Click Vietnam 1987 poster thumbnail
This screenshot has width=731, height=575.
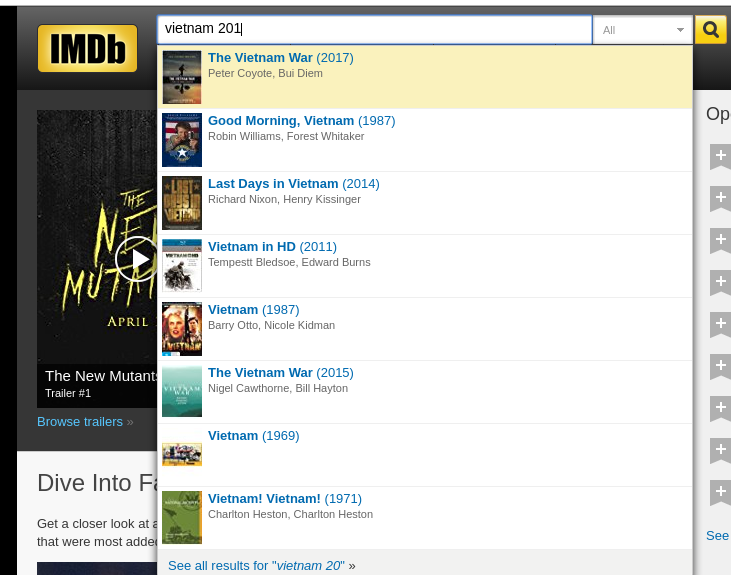(x=182, y=329)
